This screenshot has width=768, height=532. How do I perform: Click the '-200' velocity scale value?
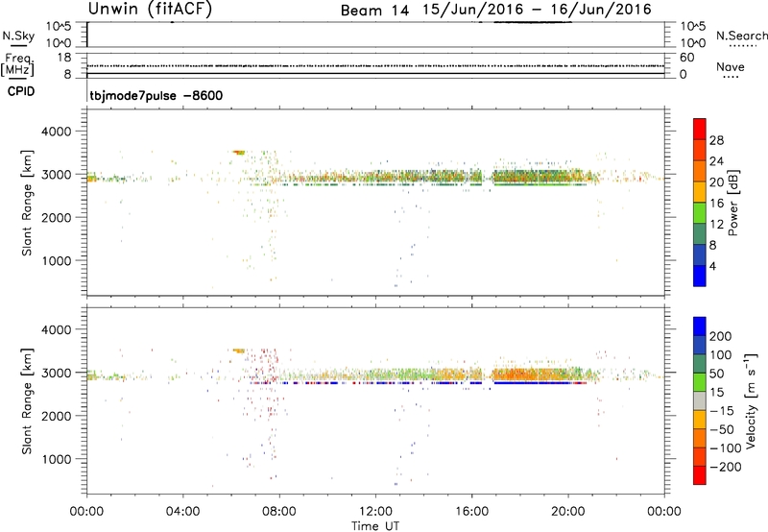(726, 467)
